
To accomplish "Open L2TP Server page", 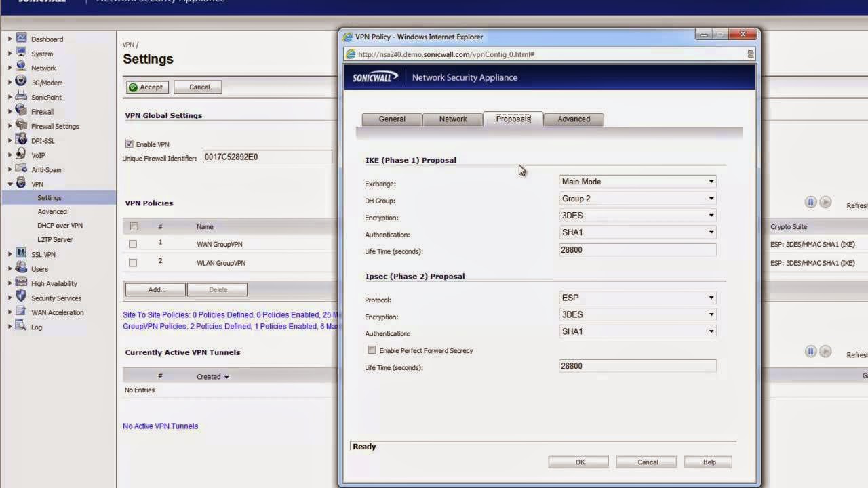I will point(55,239).
